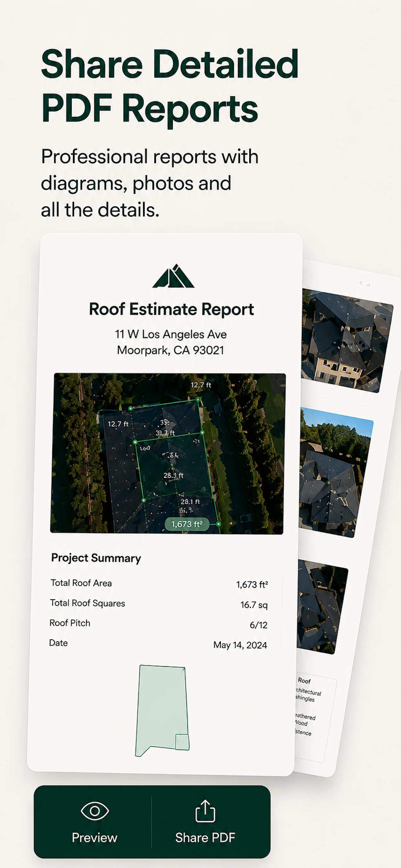
Task: Select the May 14, 2024 date value
Action: coord(240,645)
